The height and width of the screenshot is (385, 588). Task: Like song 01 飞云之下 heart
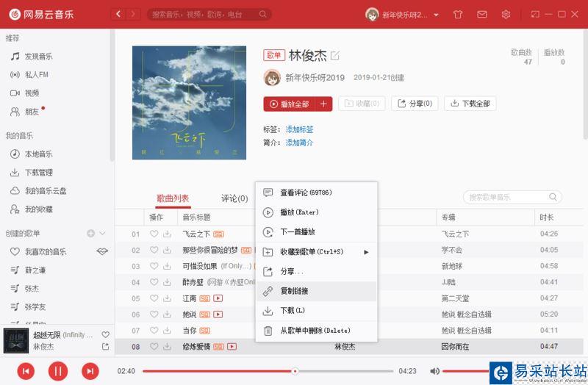(154, 234)
